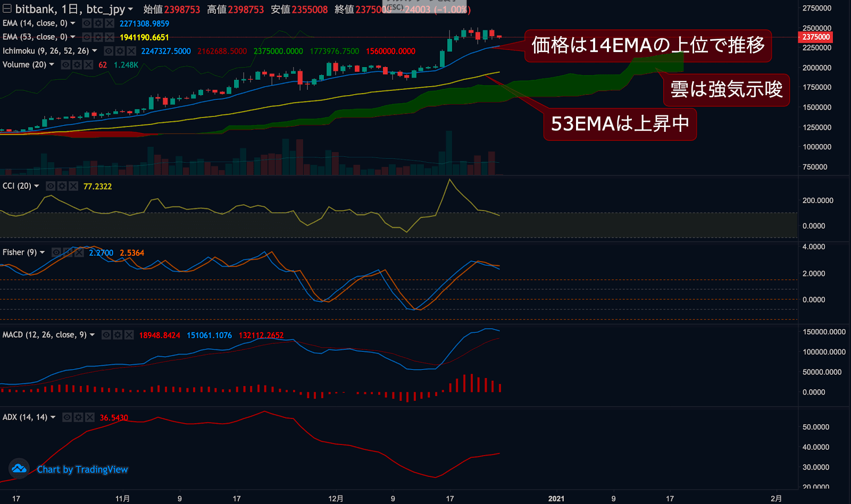The height and width of the screenshot is (504, 851).
Task: Click the 2021 label on the time axis
Action: point(556,499)
